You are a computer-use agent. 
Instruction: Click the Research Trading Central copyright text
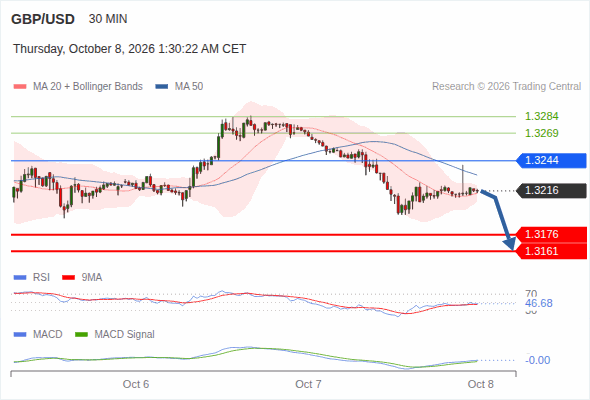tap(506, 87)
